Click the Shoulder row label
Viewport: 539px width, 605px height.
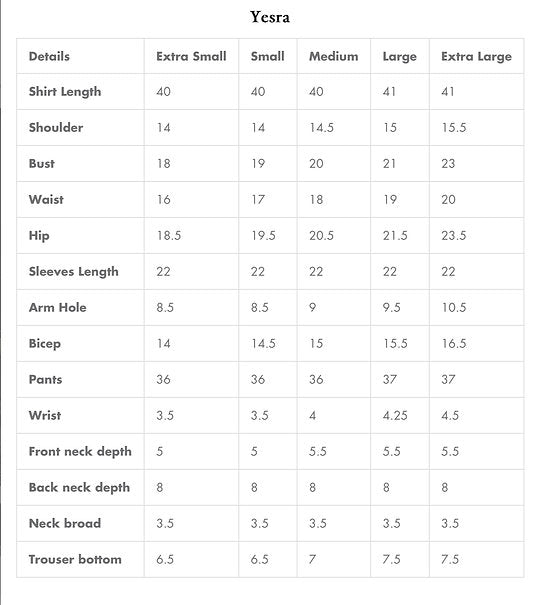tap(56, 128)
